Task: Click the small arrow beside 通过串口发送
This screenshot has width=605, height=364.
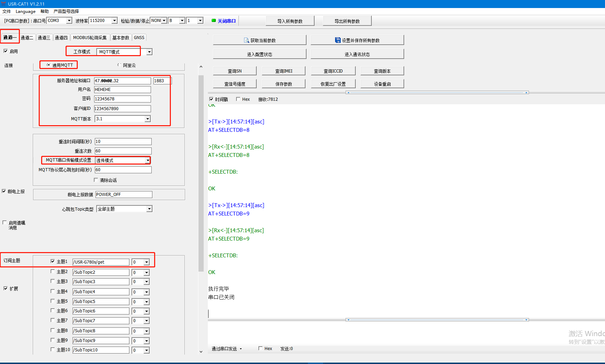Action: click(x=241, y=349)
